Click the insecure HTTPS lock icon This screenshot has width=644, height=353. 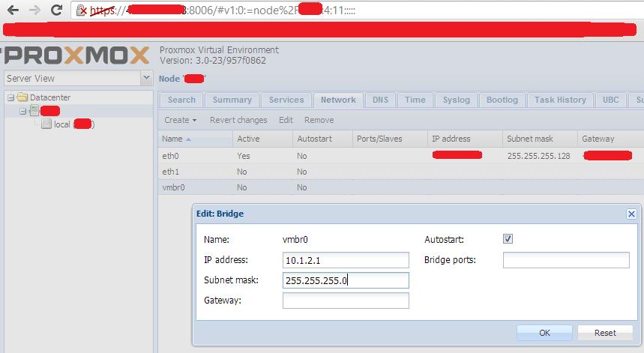(82, 10)
